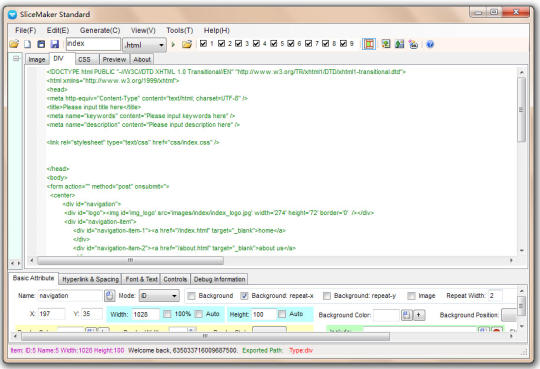Open the View(V) menu

coord(143,30)
